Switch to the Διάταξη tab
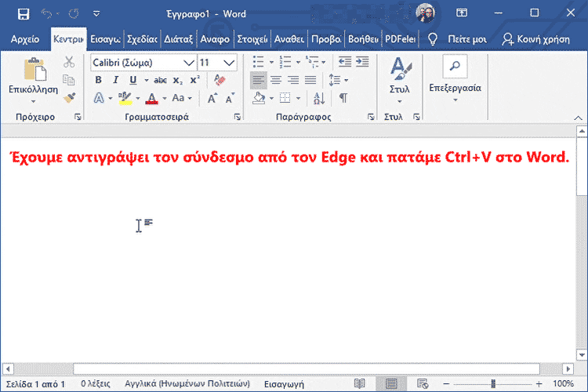The width and height of the screenshot is (588, 392). pos(178,39)
